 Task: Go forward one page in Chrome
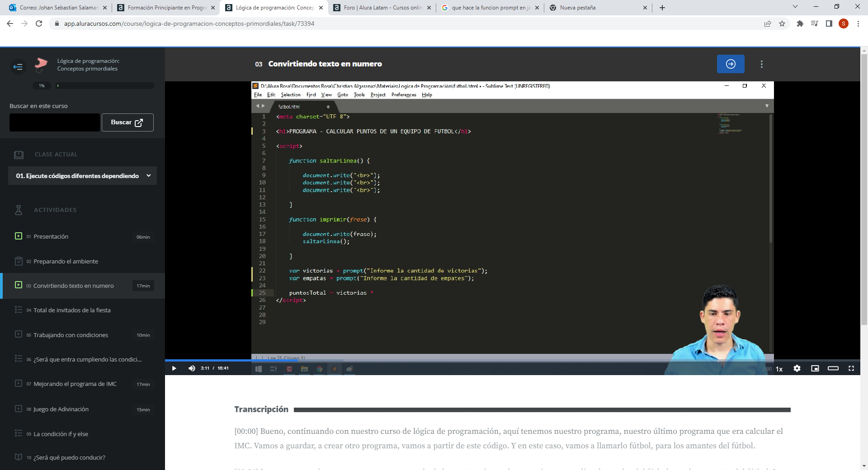pos(24,23)
